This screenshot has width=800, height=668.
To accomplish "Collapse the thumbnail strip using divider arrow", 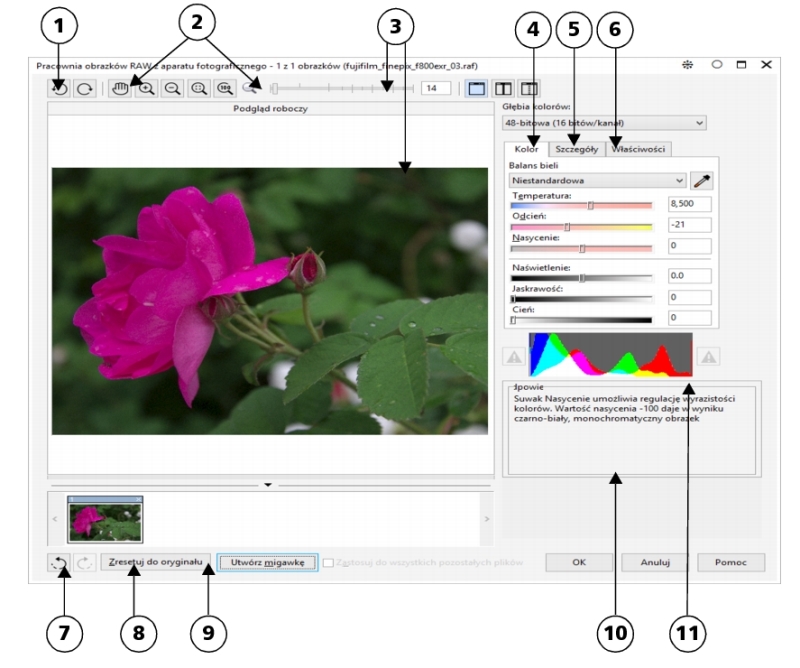I will [267, 484].
